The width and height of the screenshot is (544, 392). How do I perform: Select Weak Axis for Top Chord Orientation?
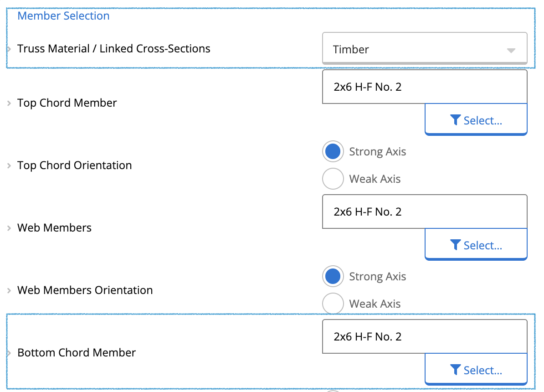[333, 179]
